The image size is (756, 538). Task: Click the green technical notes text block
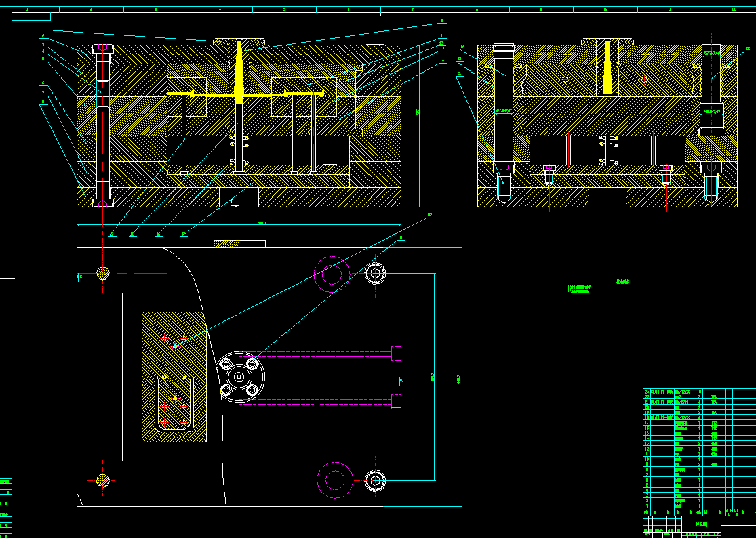pyautogui.click(x=579, y=289)
